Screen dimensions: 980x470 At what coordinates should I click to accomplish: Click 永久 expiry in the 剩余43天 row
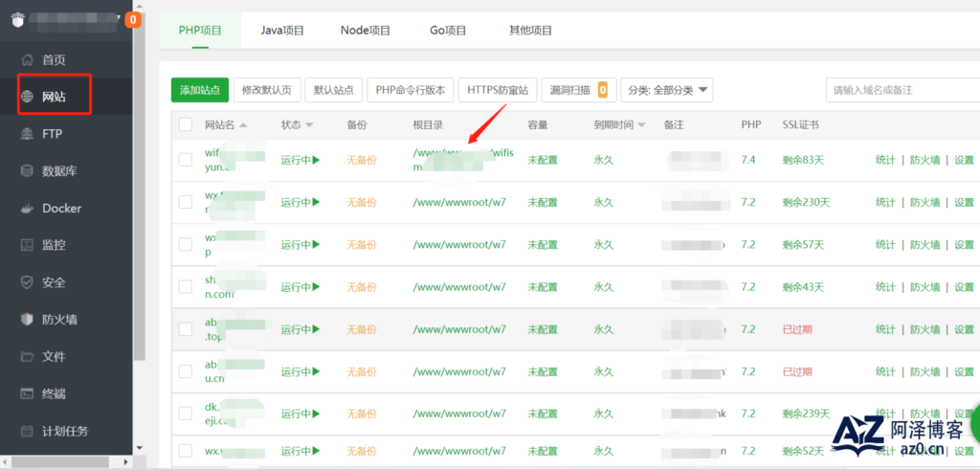[x=604, y=287]
